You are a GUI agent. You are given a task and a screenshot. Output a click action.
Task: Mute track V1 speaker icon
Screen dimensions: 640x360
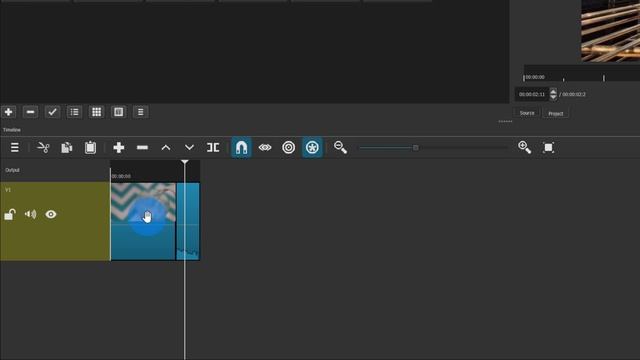click(x=30, y=214)
